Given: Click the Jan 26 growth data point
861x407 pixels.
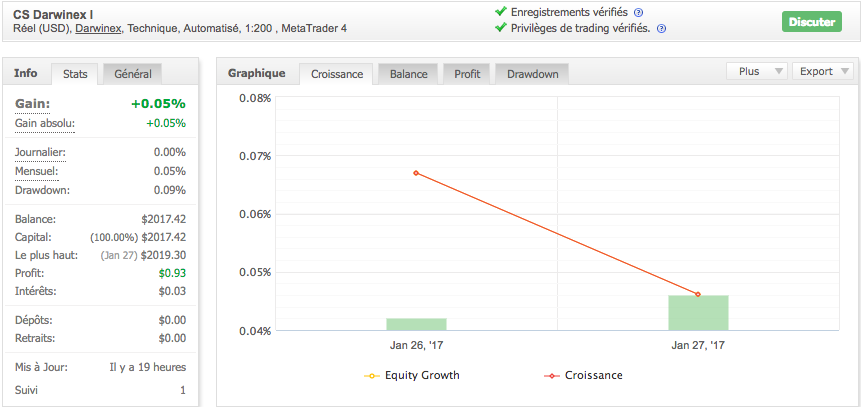Looking at the screenshot, I should coord(416,173).
